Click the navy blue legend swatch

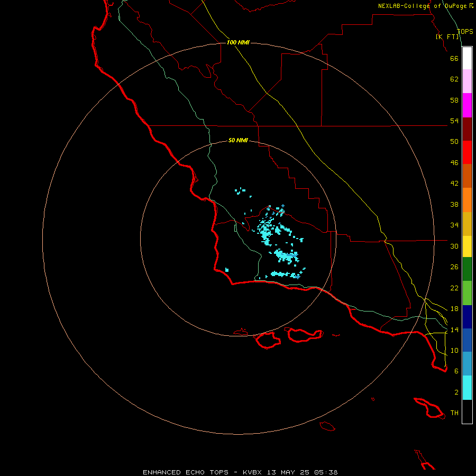467,317
